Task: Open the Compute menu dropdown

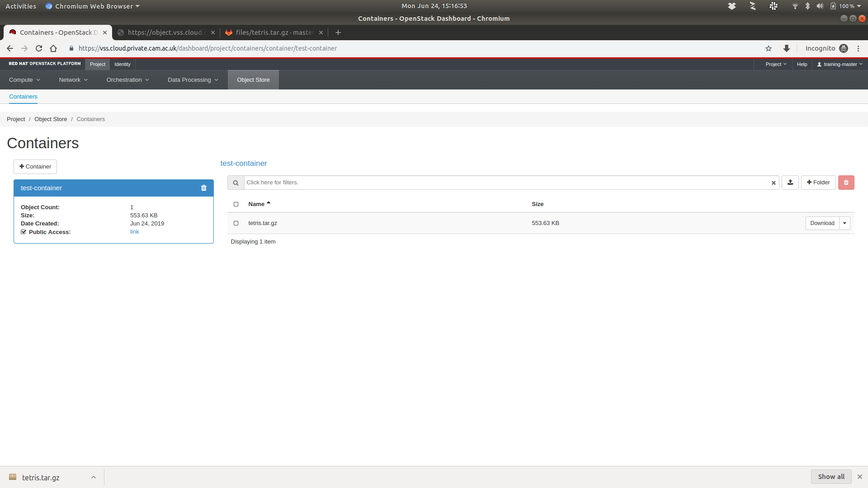Action: coord(24,80)
